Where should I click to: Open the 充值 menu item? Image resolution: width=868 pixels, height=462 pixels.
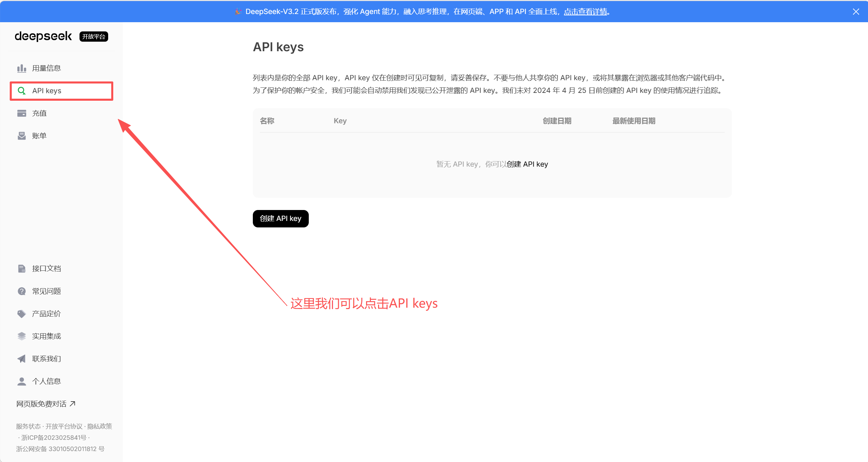click(39, 113)
